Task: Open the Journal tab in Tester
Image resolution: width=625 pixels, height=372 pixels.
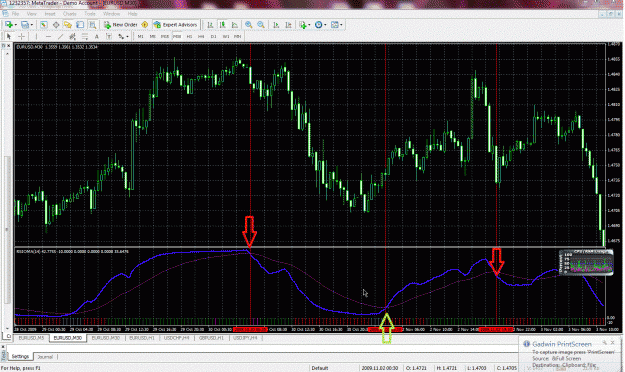Action: [45, 357]
